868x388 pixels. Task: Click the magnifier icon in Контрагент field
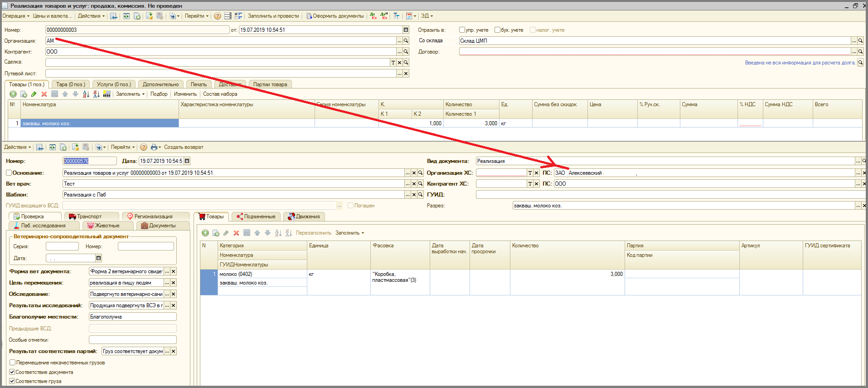point(406,52)
